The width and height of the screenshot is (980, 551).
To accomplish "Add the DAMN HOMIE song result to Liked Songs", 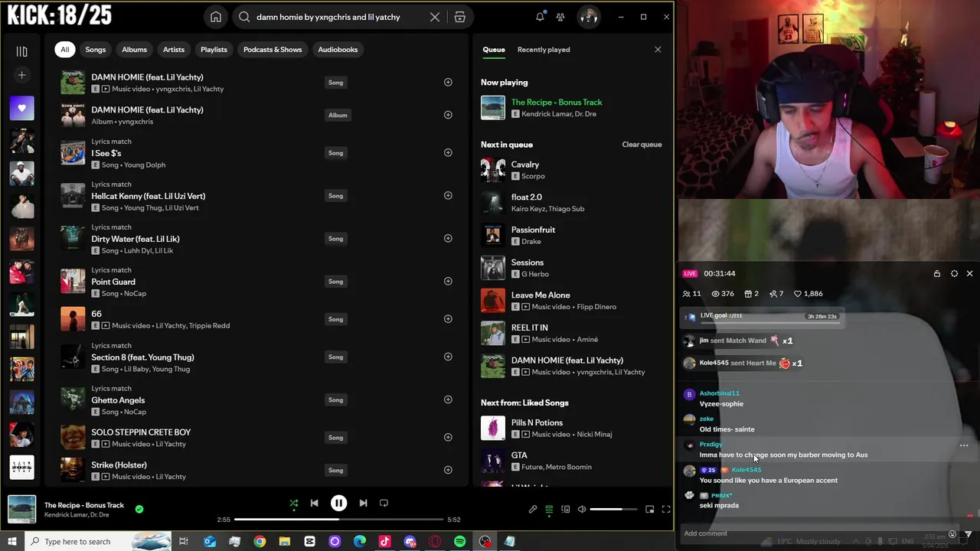I will pos(448,82).
